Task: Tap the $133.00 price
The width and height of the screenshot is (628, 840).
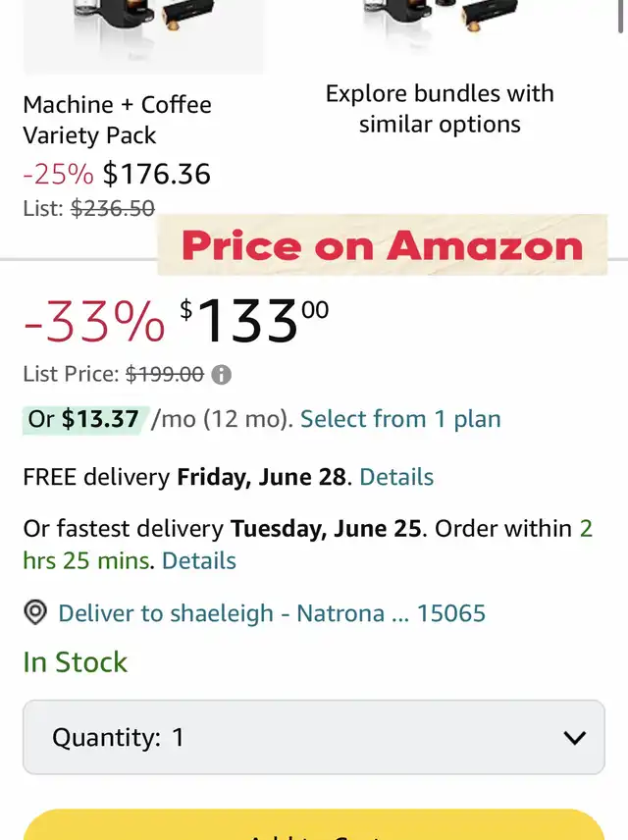Action: pyautogui.click(x=254, y=320)
